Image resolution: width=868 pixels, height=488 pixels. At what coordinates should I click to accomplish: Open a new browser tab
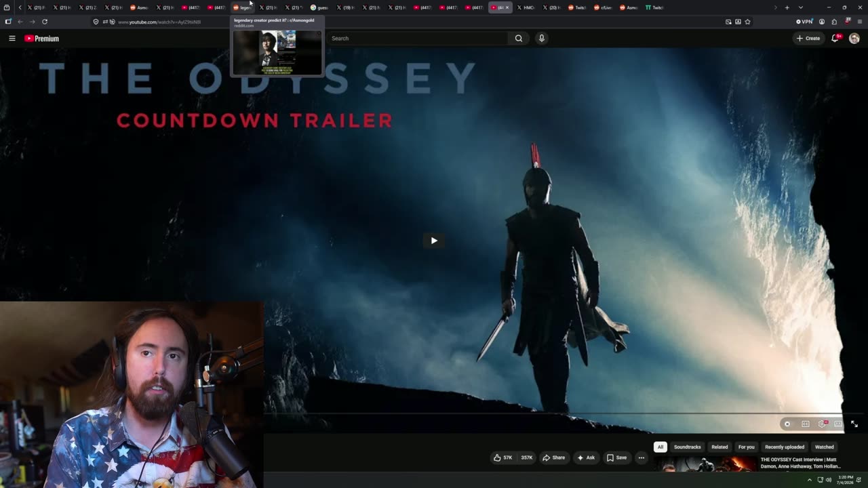[787, 7]
